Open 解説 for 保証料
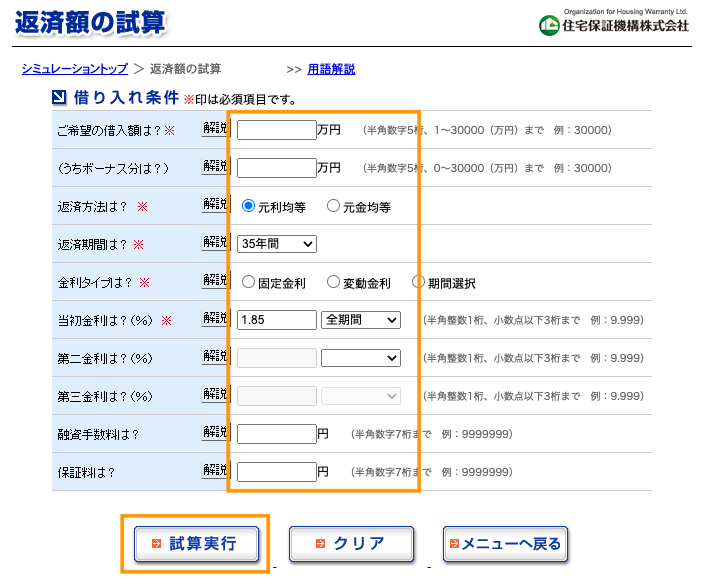Image resolution: width=701 pixels, height=582 pixels. [x=215, y=471]
